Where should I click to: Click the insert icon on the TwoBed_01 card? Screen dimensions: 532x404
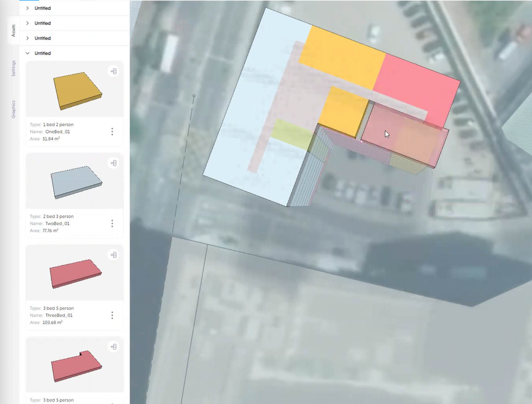pyautogui.click(x=113, y=163)
